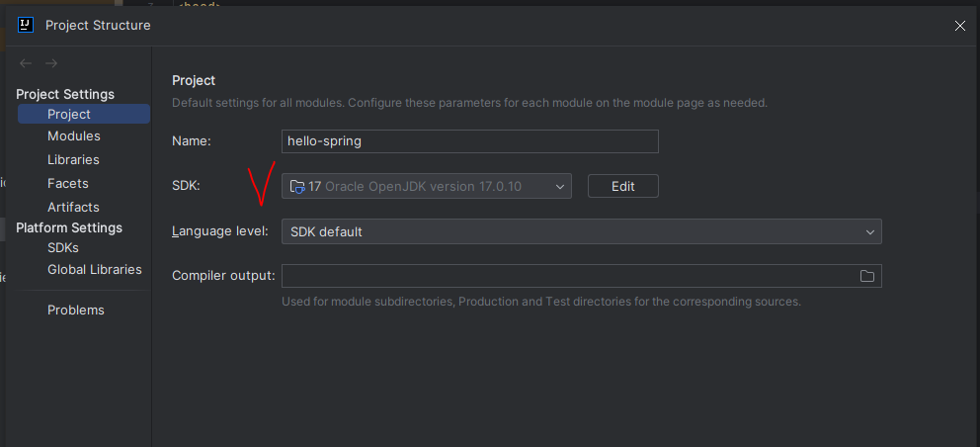Open the Modules settings page
The height and width of the screenshot is (447, 980).
[74, 135]
